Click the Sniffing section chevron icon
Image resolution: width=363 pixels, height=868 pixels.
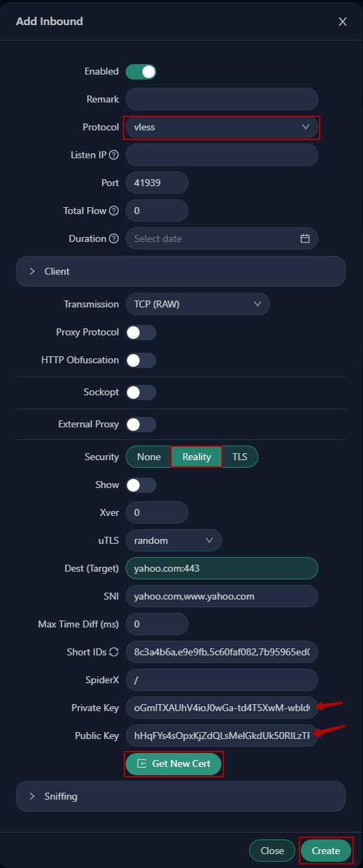[x=32, y=796]
